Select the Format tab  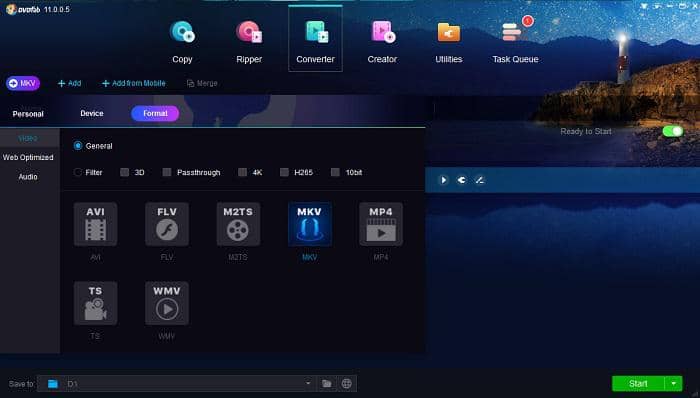155,113
